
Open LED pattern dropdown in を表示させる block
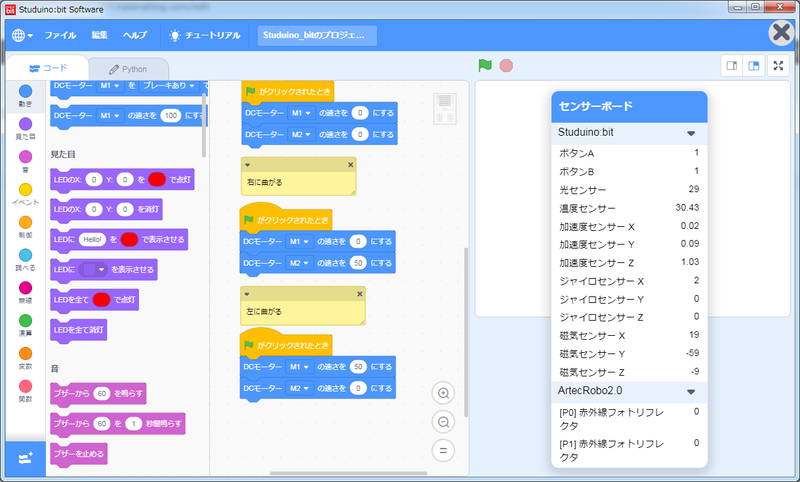[93, 269]
